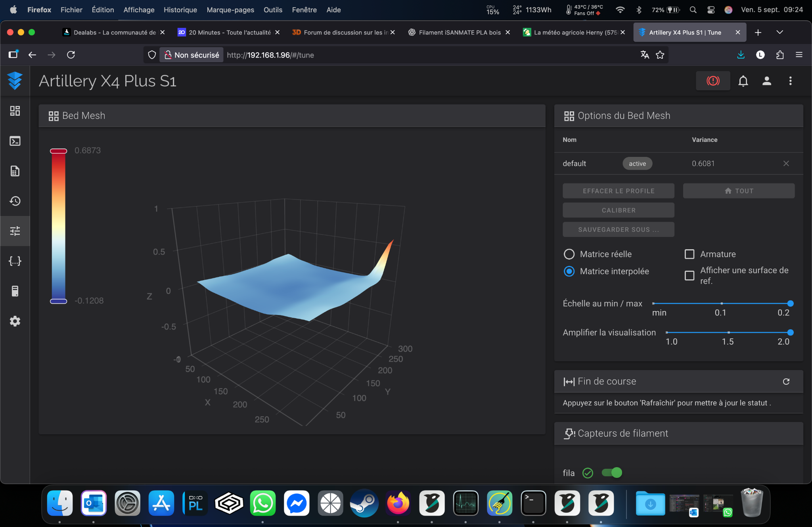Check Afficher une surface de ref.
The height and width of the screenshot is (527, 812).
pyautogui.click(x=689, y=275)
